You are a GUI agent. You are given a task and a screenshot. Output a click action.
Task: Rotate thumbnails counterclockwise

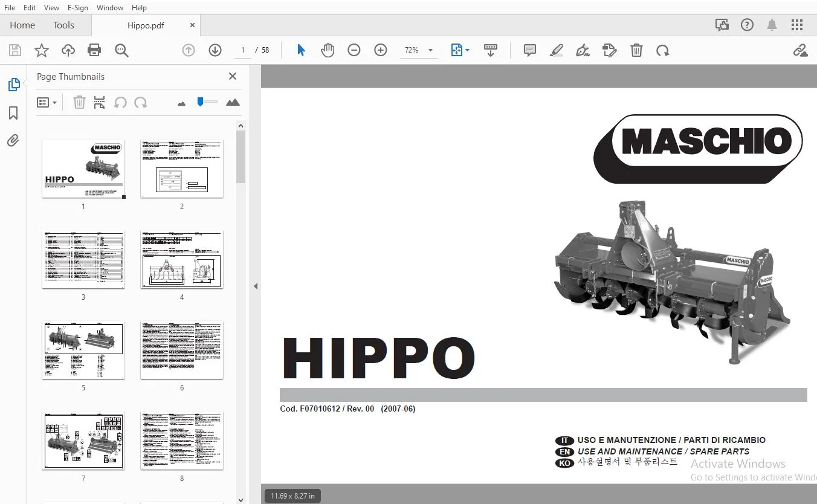pos(120,102)
